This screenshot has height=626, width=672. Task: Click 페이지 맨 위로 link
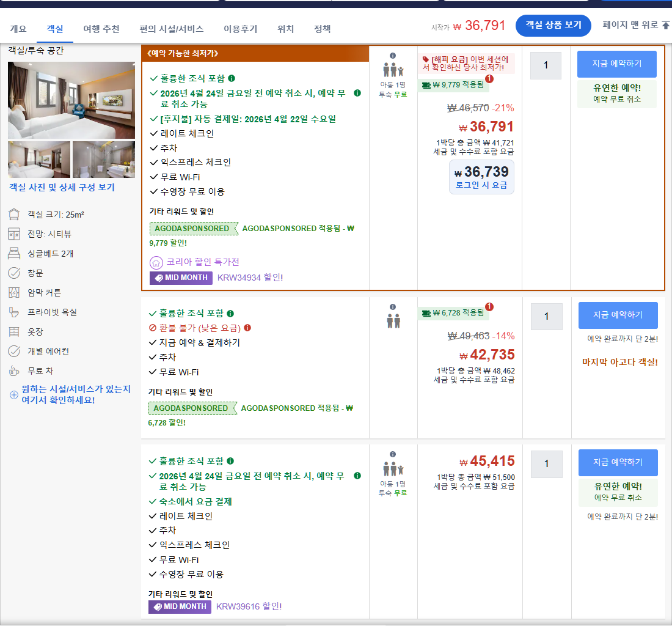[630, 25]
